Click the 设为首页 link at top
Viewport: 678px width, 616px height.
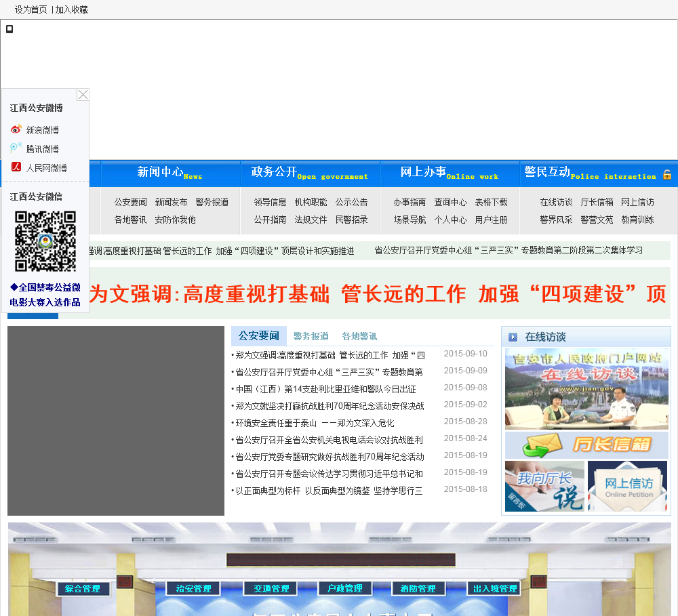click(x=31, y=9)
